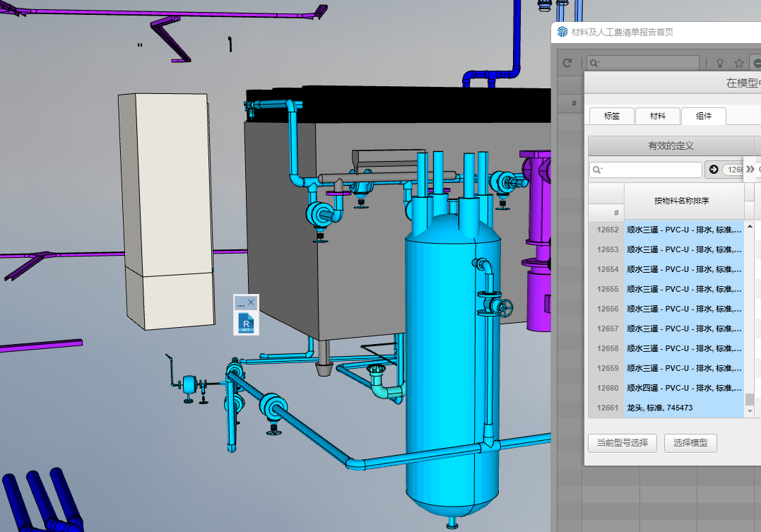Click the 按物料名称排序 column header
This screenshot has height=532, width=761.
point(683,201)
